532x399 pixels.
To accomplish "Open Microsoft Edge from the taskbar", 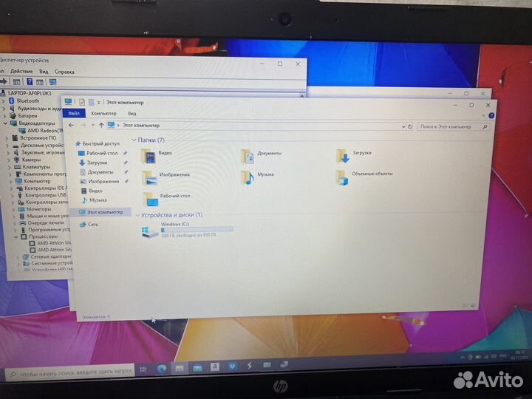I will pyautogui.click(x=162, y=369).
